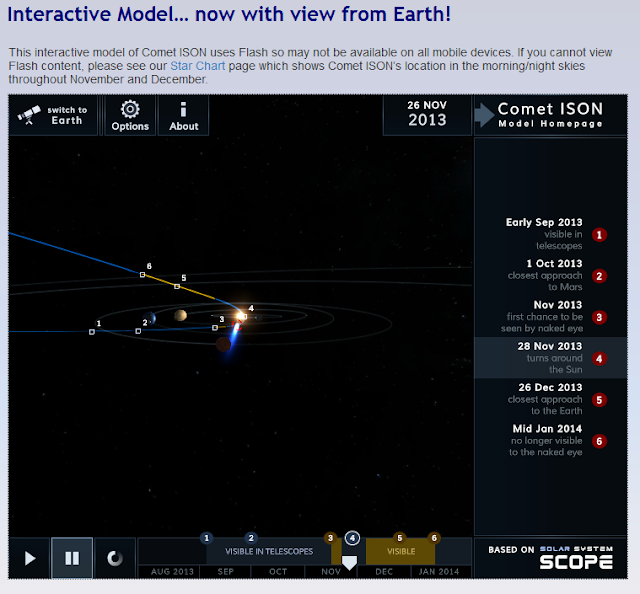Click the Sun in the model
Image resolution: width=640 pixels, height=594 pixels.
point(242,316)
